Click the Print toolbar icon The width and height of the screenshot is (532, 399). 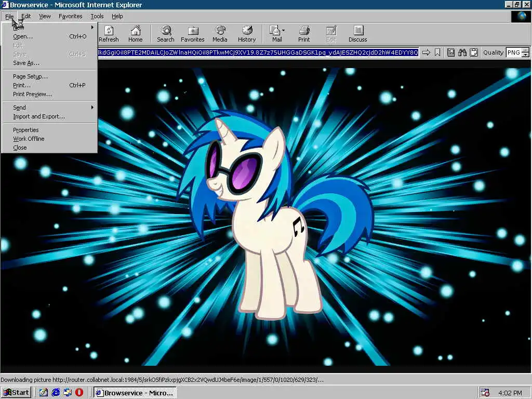tap(304, 34)
